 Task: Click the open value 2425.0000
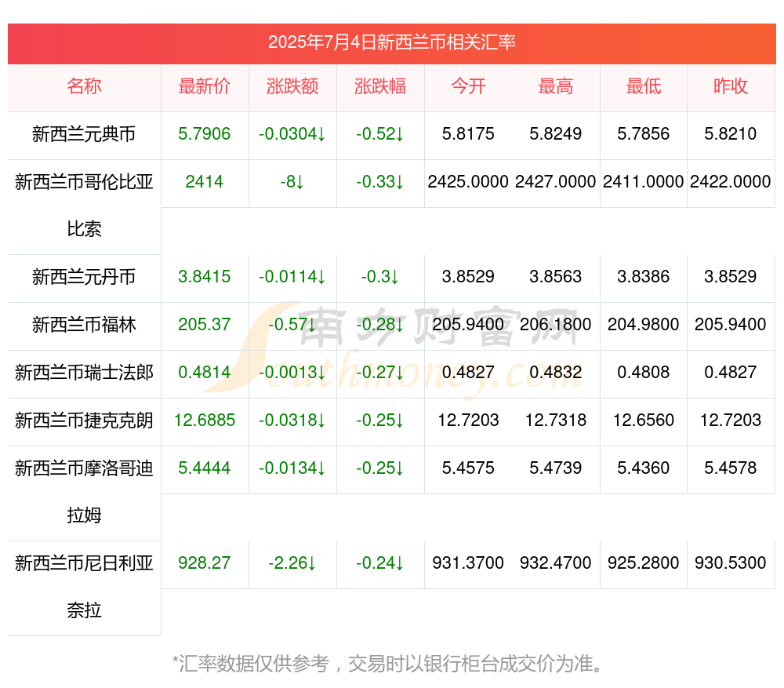468,181
